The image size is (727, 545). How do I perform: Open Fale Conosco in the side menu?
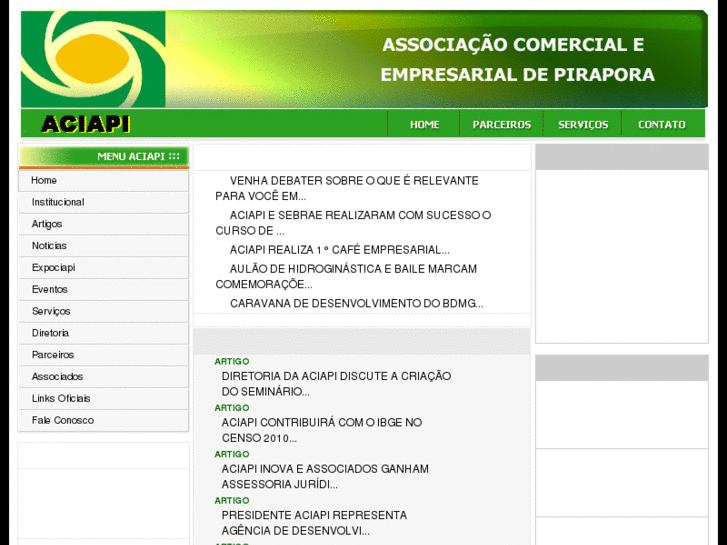click(x=103, y=420)
